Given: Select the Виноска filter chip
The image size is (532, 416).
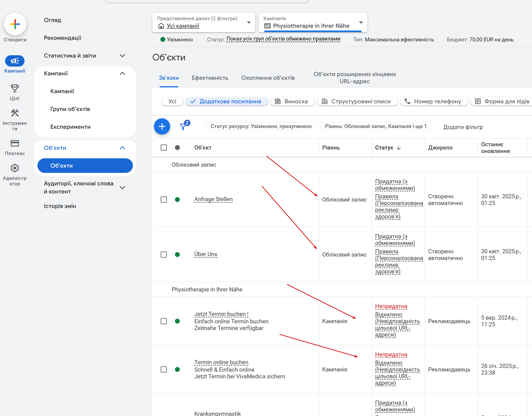Looking at the screenshot, I should [x=292, y=101].
